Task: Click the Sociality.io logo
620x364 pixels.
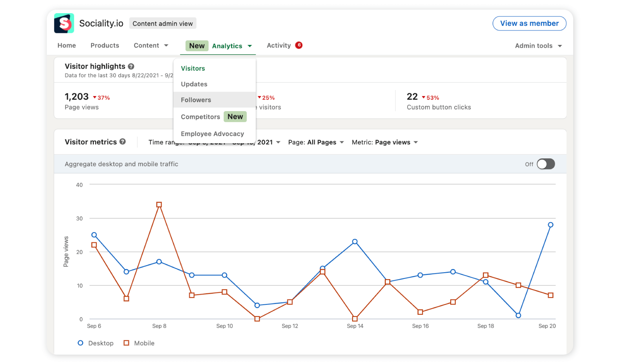Action: coord(64,23)
